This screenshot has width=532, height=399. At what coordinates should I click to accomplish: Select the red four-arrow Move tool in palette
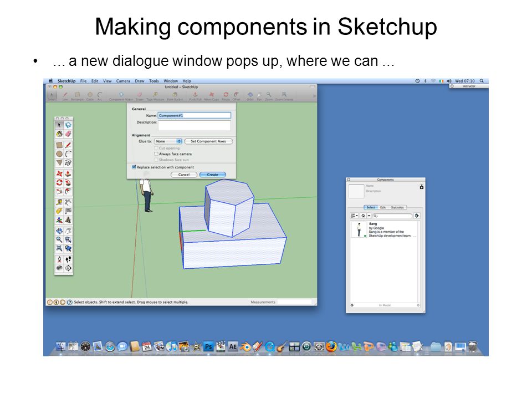point(59,173)
